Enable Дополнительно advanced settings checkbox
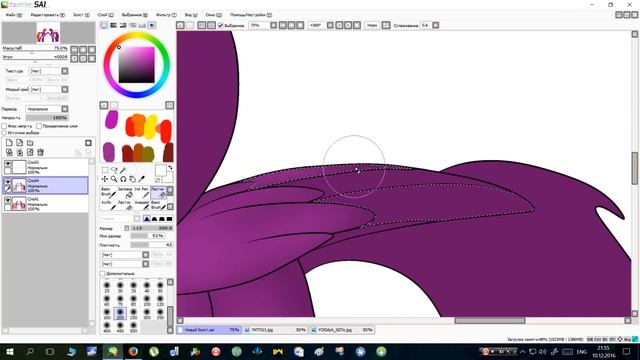Viewport: 640px width, 360px height. click(x=102, y=273)
